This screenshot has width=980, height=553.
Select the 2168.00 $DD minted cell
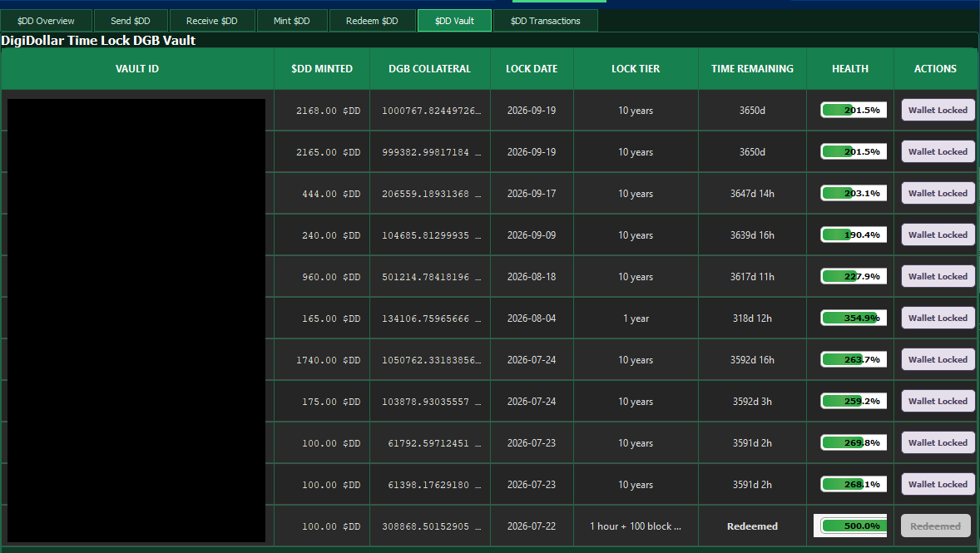322,111
